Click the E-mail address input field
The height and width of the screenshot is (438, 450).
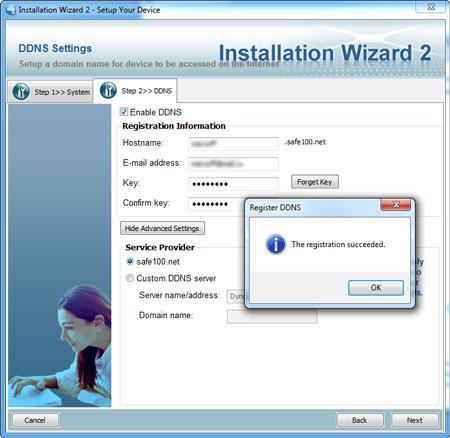(233, 164)
